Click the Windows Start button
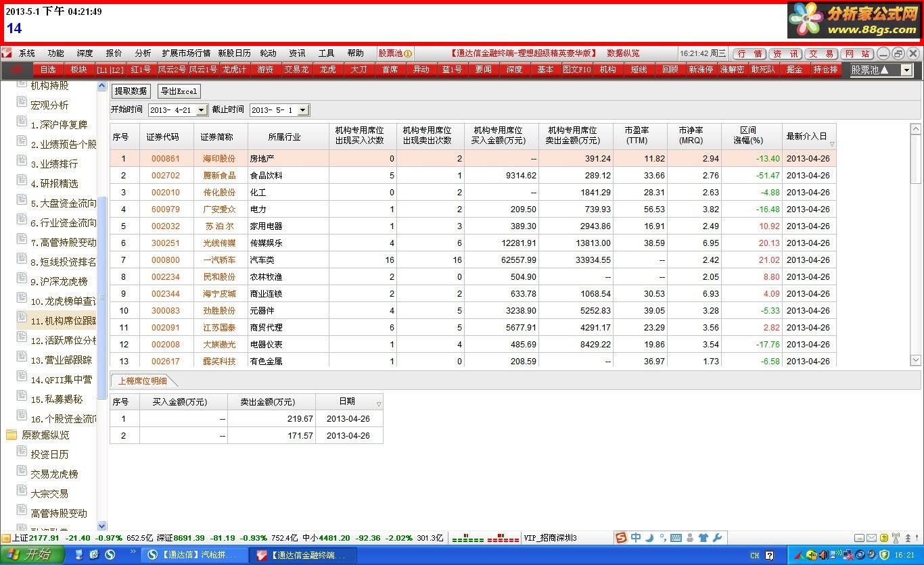This screenshot has width=924, height=565. (32, 555)
